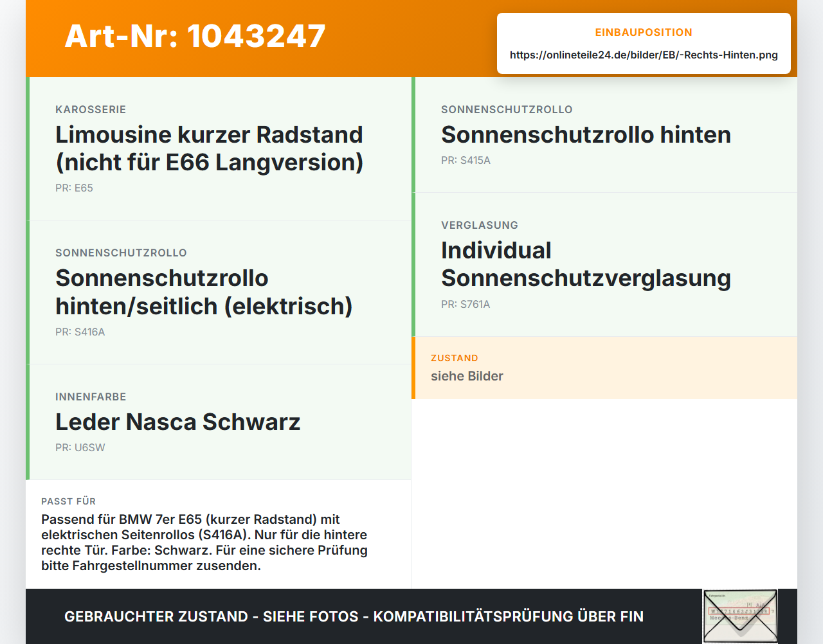This screenshot has height=644, width=823.
Task: Click Sonnenschutzrollo hinten/seitlich (elektrisch) heading
Action: (204, 292)
